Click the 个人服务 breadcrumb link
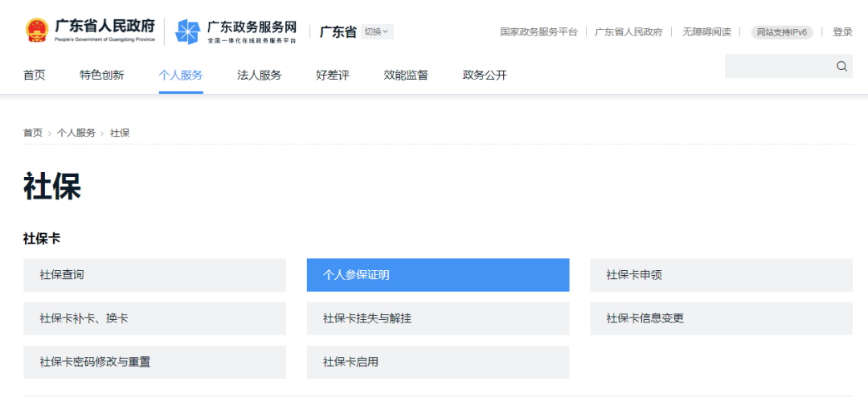The image size is (868, 398). 76,133
